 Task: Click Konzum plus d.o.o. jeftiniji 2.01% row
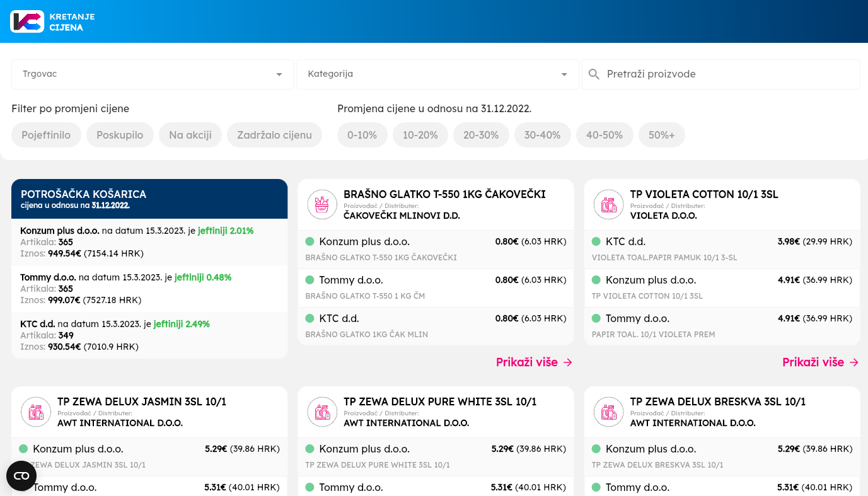click(x=149, y=242)
